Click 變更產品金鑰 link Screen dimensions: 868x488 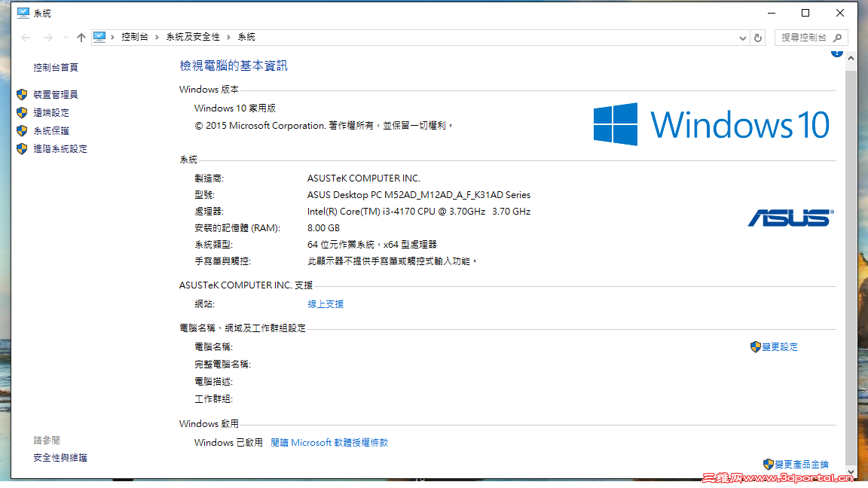click(x=802, y=465)
